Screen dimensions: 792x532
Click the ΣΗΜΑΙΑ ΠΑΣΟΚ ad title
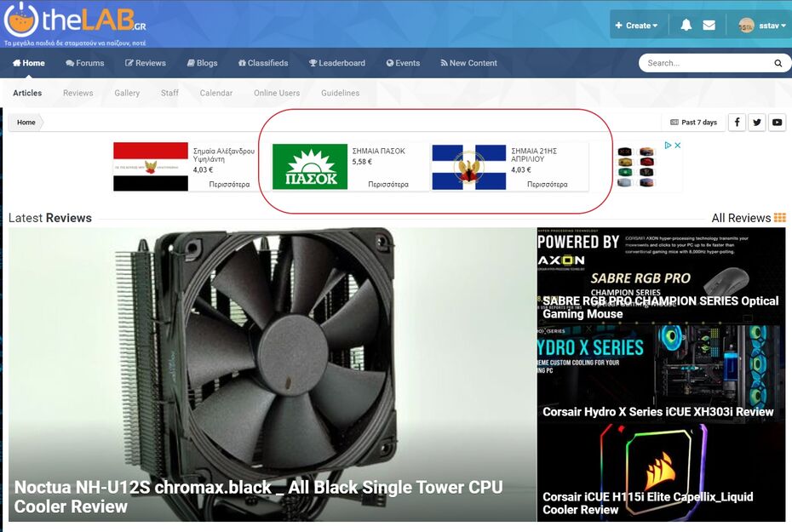tap(378, 151)
